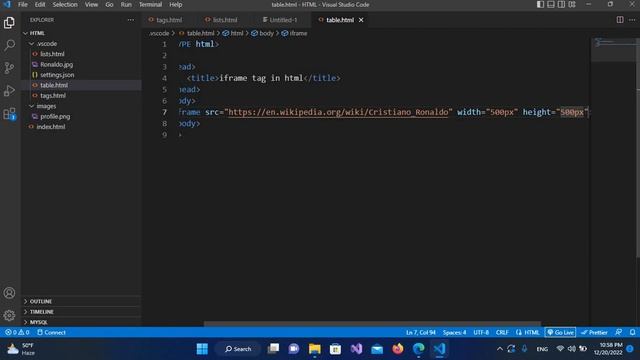Open the Source Control view
The width and height of the screenshot is (640, 360).
pos(9,68)
